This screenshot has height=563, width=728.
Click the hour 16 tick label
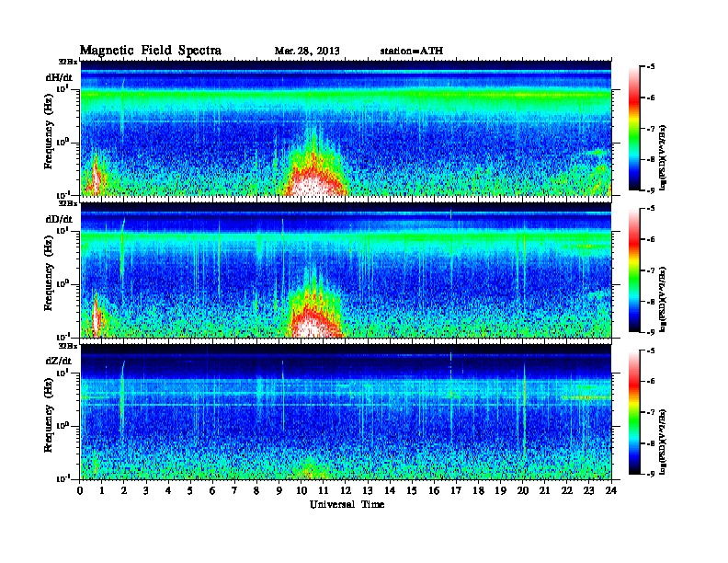(x=434, y=490)
